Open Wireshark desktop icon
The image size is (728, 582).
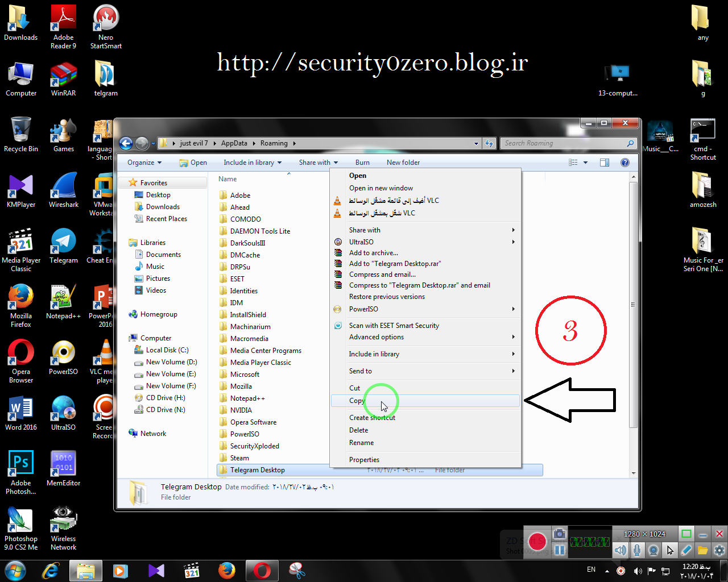(x=64, y=190)
